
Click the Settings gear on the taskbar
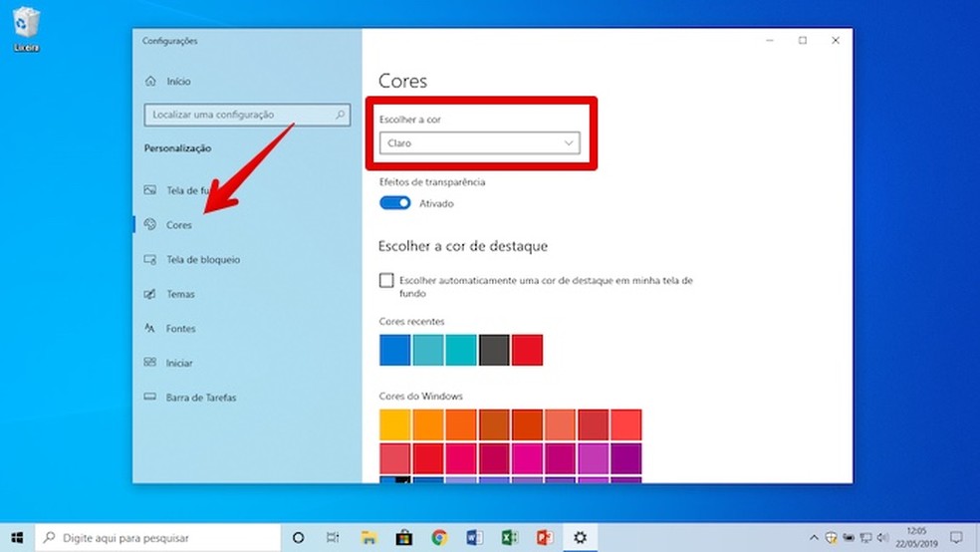coord(580,538)
